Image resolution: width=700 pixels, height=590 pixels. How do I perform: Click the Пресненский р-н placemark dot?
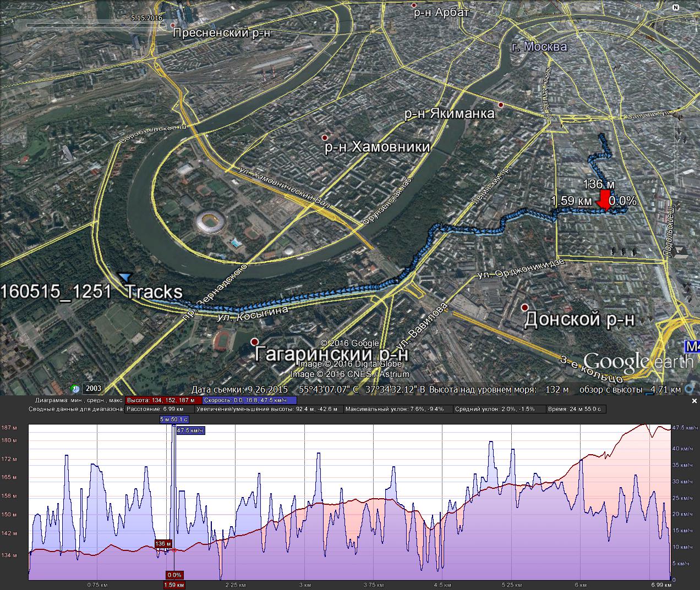(173, 25)
